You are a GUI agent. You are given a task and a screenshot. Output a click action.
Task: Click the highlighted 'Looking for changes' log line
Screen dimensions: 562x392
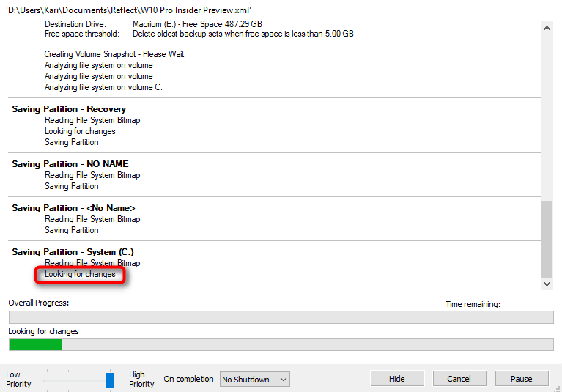[80, 274]
